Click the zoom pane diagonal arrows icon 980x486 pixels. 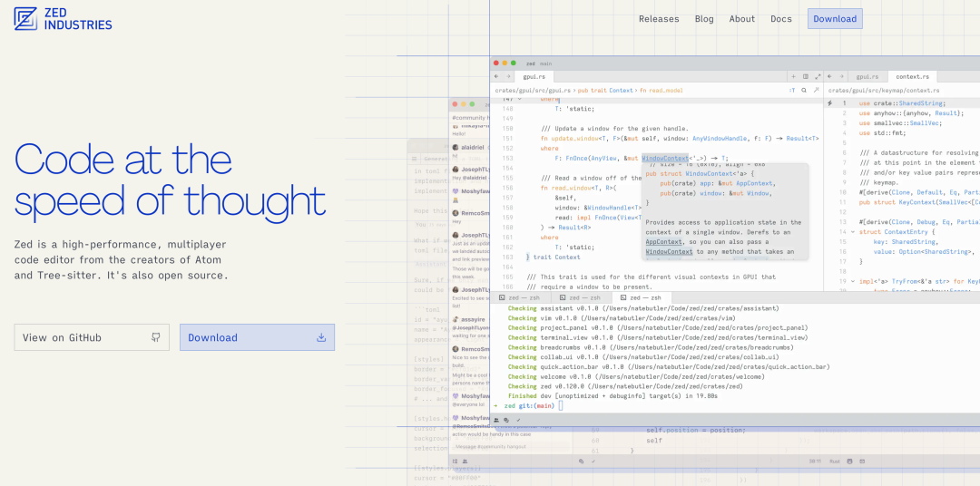[818, 77]
